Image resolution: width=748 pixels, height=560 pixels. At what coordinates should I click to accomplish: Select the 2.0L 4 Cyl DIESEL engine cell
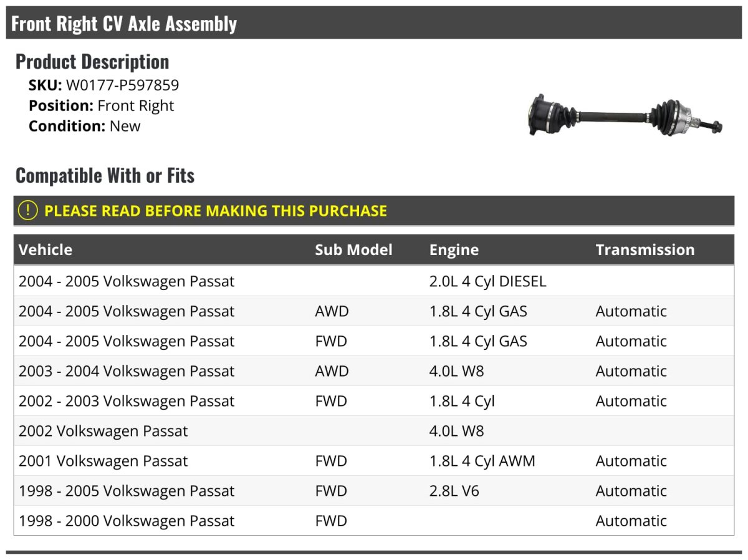[487, 281]
